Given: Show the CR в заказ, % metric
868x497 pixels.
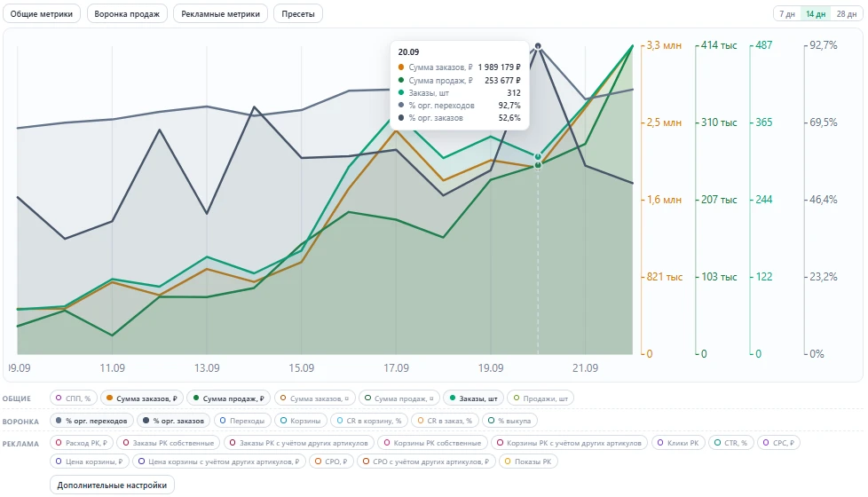Looking at the screenshot, I should (x=445, y=421).
